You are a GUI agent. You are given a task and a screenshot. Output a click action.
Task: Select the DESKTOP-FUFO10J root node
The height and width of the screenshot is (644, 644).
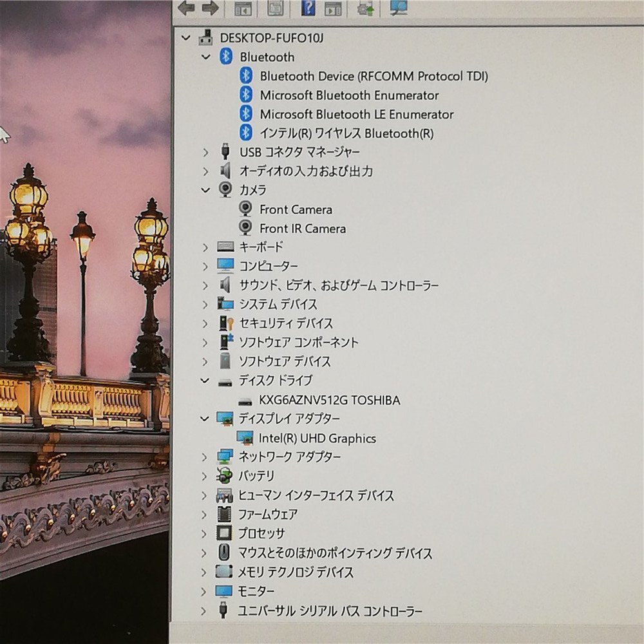tap(272, 38)
